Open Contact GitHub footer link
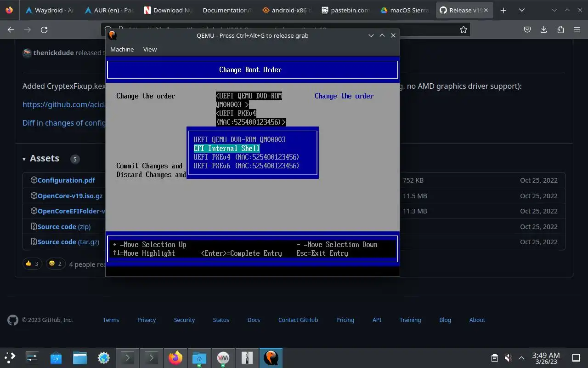Image resolution: width=588 pixels, height=368 pixels. coord(298,320)
